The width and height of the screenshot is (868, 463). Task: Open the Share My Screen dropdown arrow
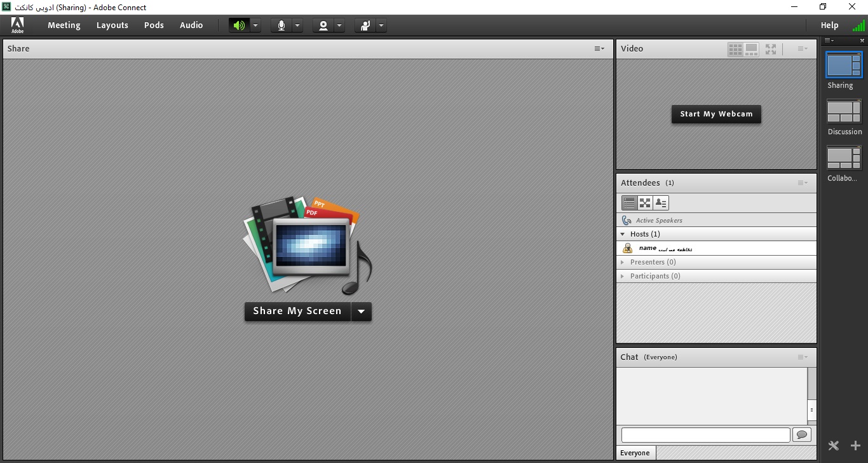361,311
